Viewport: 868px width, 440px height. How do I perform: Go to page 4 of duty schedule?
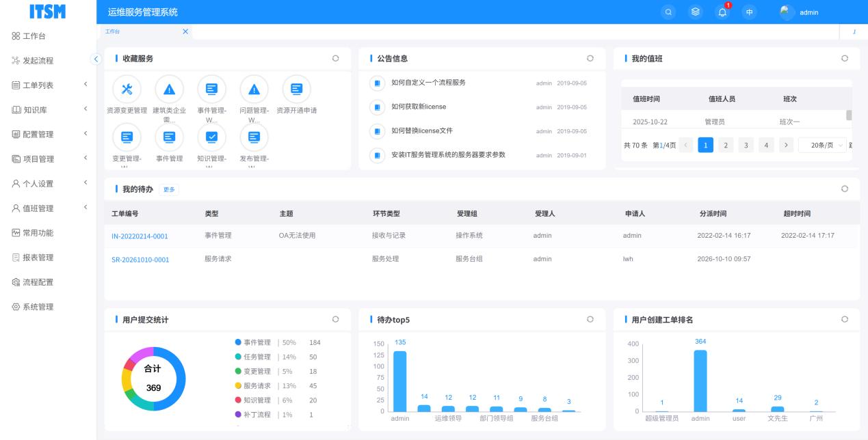point(766,145)
